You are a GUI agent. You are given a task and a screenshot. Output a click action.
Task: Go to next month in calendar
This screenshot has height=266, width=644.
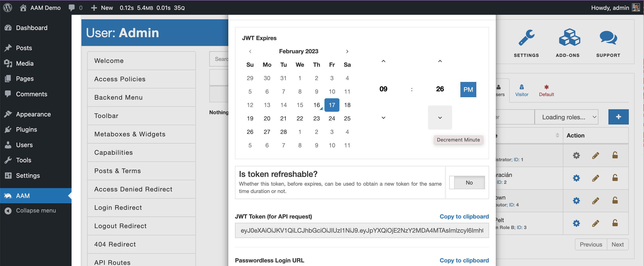[347, 51]
